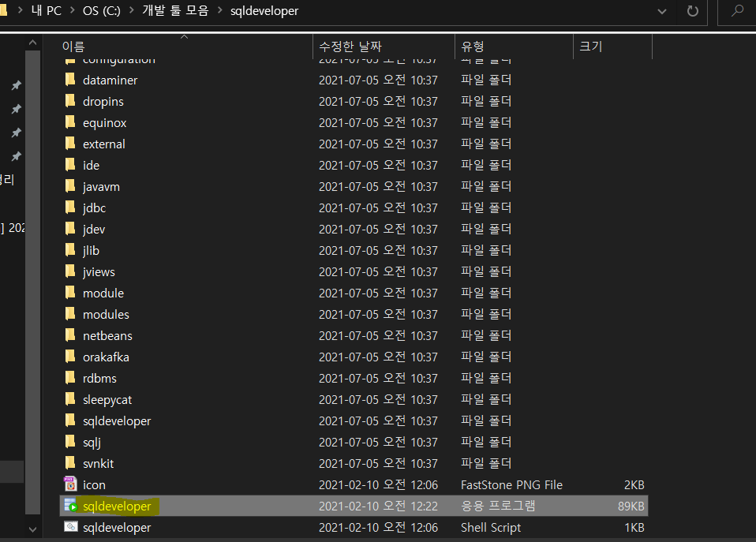Click the icon PNG file's icon
This screenshot has height=542, width=756.
(x=70, y=484)
